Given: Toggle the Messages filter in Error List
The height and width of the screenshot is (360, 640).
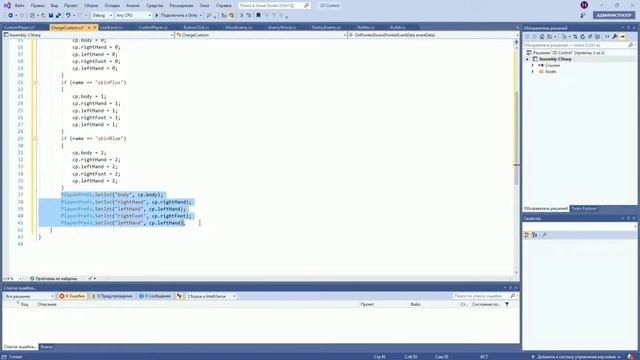Looking at the screenshot, I should tap(155, 296).
